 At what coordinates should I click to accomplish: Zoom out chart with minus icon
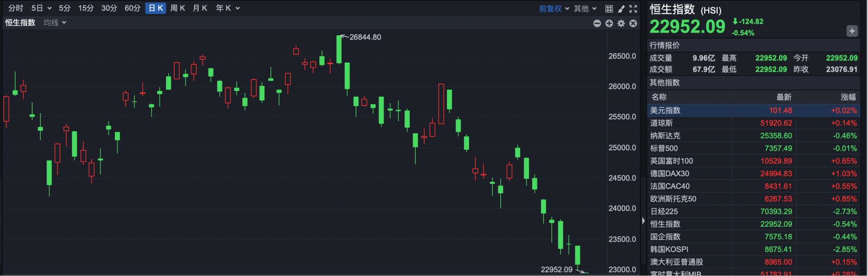(x=597, y=23)
